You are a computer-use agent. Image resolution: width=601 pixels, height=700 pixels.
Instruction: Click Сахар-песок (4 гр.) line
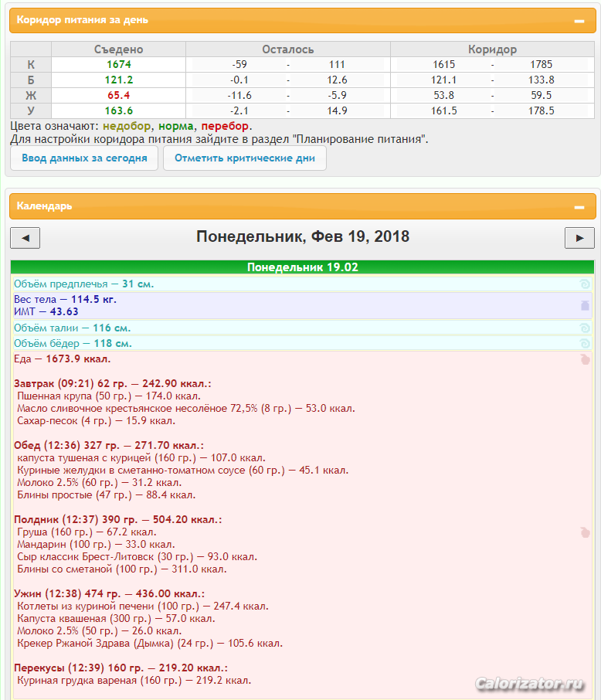96,420
